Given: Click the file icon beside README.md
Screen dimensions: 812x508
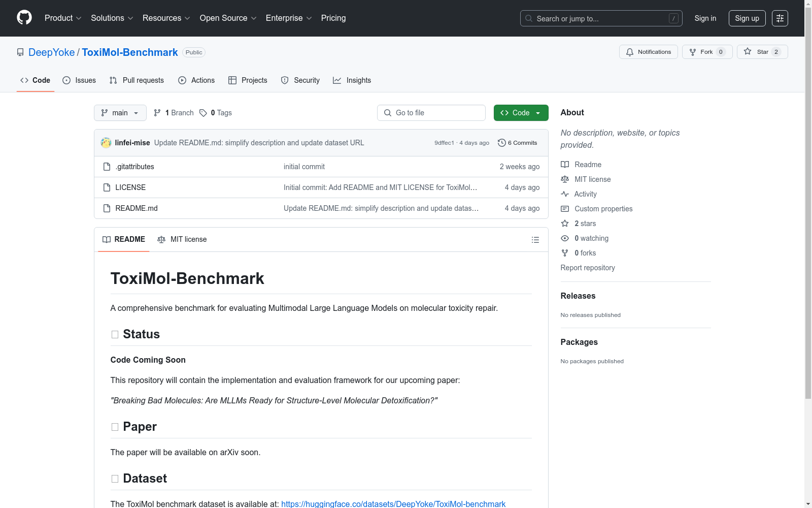Looking at the screenshot, I should [107, 208].
